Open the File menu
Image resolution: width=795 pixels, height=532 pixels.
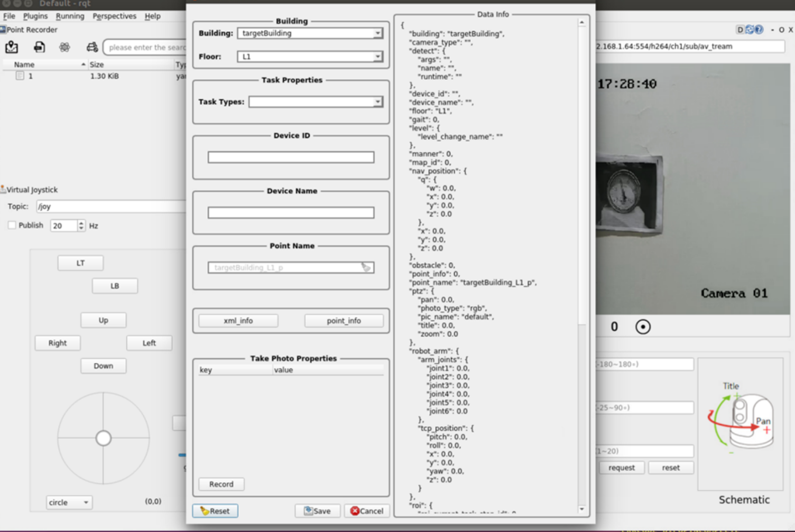coord(9,16)
